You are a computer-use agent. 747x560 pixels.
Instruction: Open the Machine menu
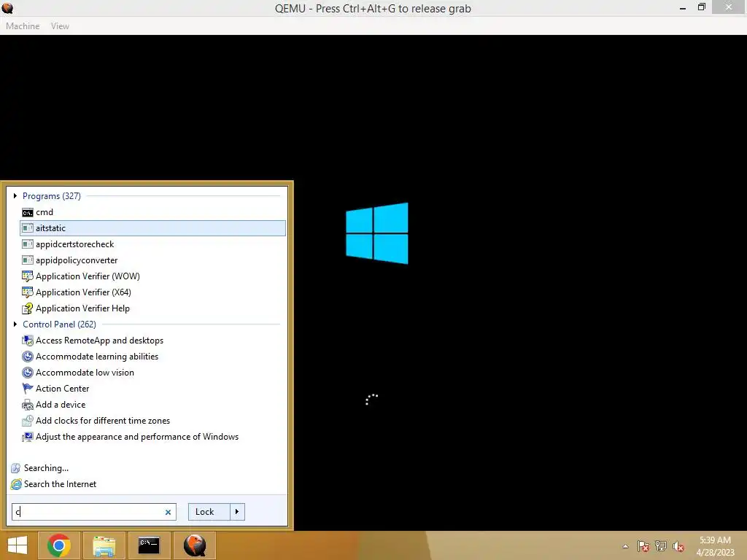[x=23, y=26]
